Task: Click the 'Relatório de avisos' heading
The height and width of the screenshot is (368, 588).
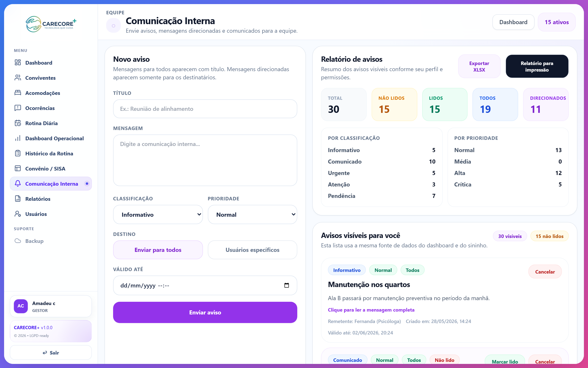Action: click(x=352, y=59)
